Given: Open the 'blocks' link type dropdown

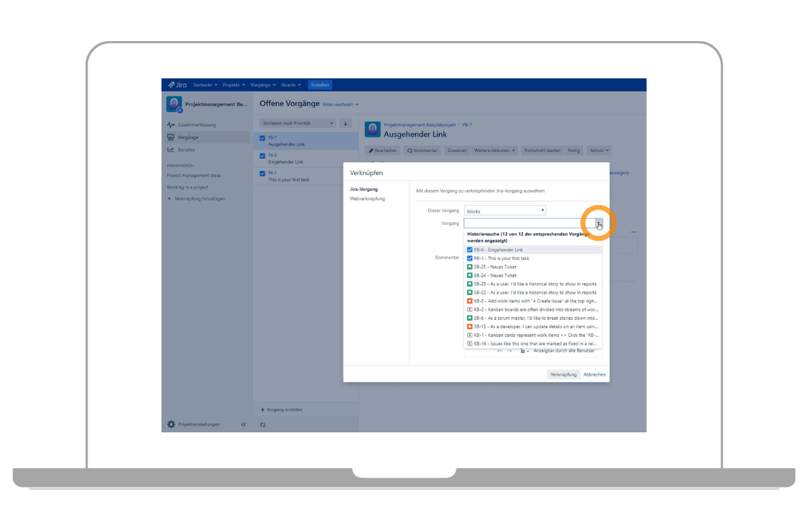Looking at the screenshot, I should tap(505, 211).
